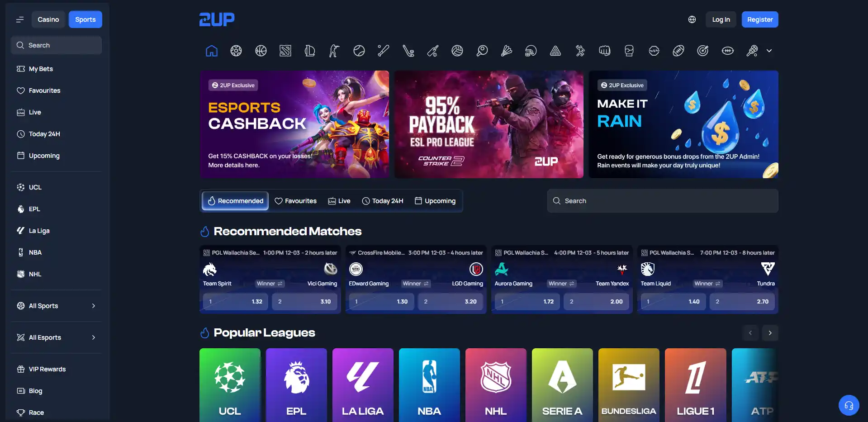Open the 95% Payback ESL banner
The width and height of the screenshot is (868, 422).
pos(489,124)
